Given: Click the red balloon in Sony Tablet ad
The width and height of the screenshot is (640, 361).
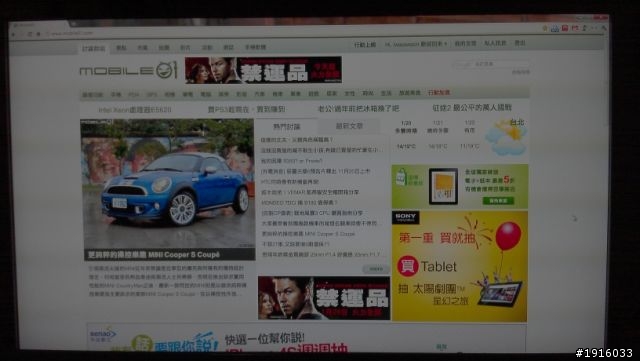Looking at the screenshot, I should tap(508, 236).
